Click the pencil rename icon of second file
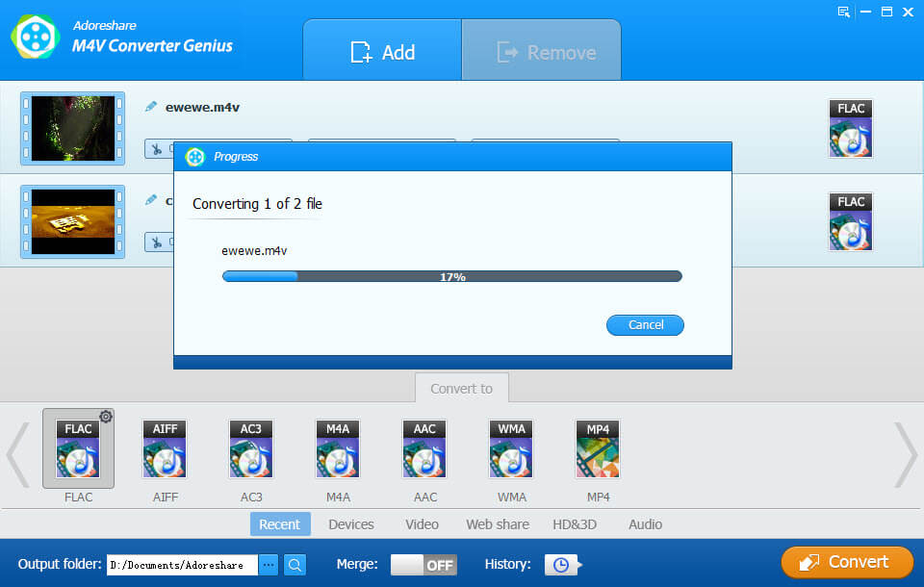This screenshot has height=587, width=924. [151, 200]
